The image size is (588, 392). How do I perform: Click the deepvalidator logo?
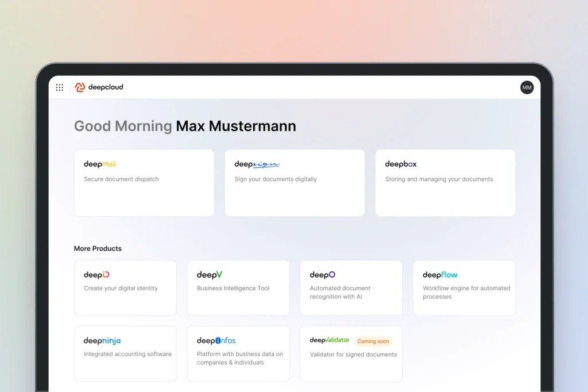tap(330, 340)
